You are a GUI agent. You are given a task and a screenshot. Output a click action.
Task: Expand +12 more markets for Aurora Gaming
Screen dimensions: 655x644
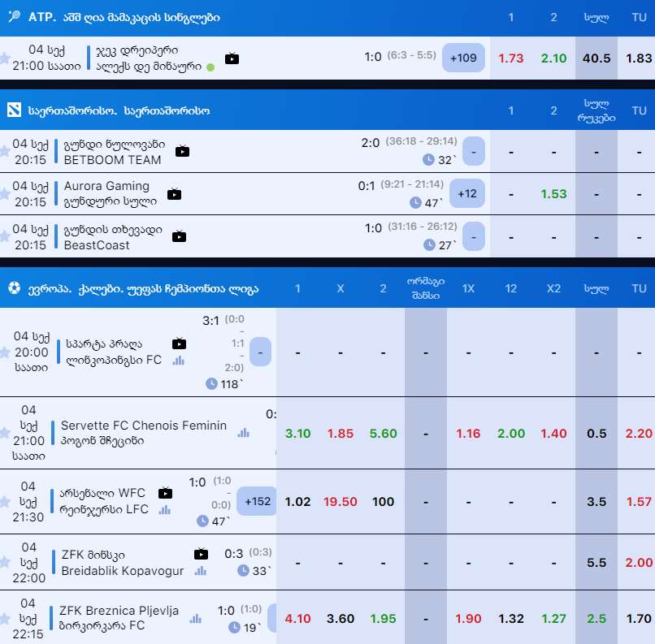pyautogui.click(x=467, y=194)
